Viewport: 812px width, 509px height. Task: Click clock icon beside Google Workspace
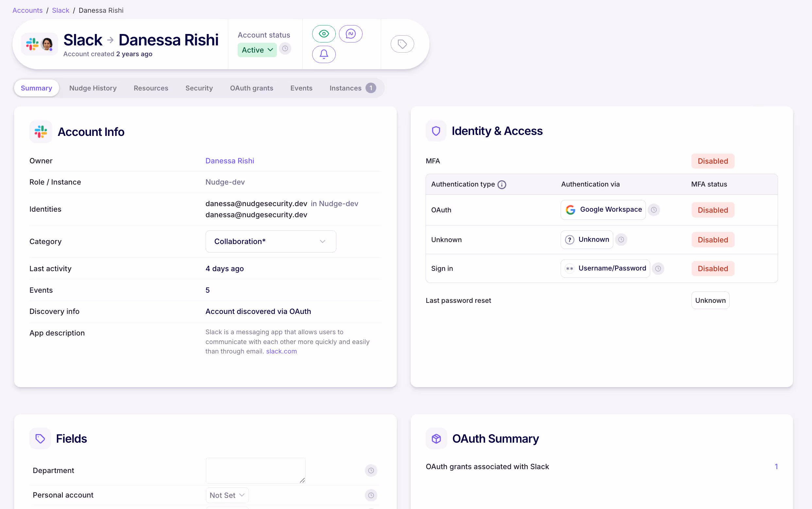click(653, 210)
